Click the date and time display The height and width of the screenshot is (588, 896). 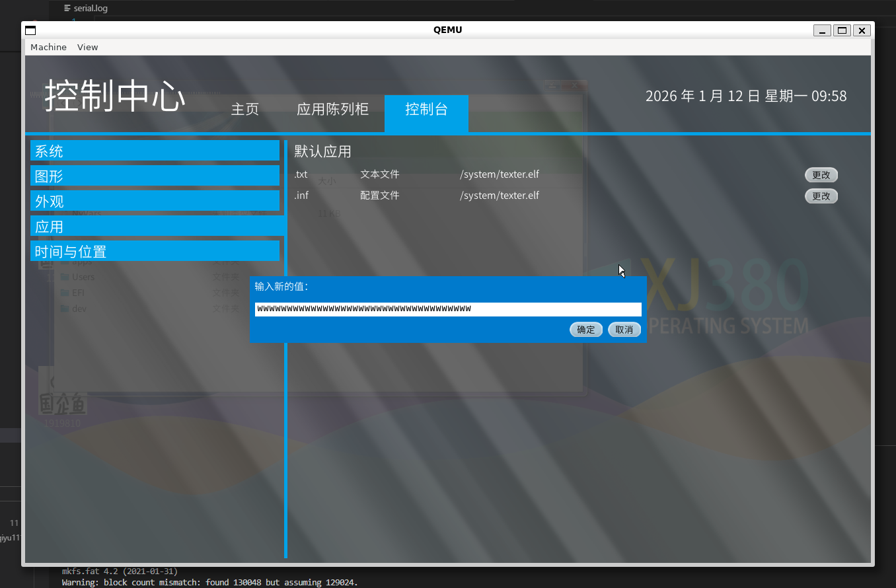745,96
